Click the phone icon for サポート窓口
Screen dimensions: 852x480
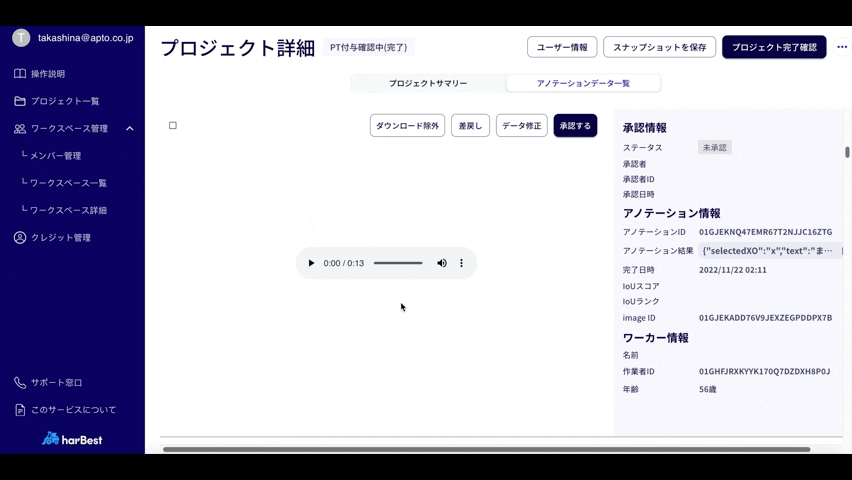coord(20,383)
